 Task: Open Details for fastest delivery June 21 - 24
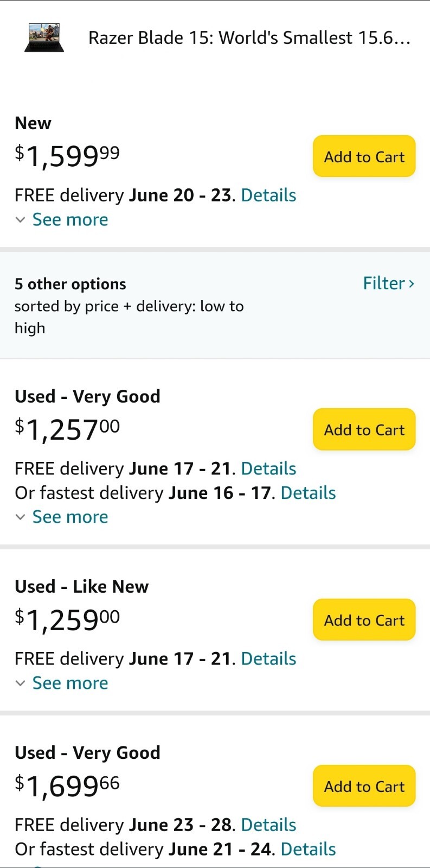(308, 848)
